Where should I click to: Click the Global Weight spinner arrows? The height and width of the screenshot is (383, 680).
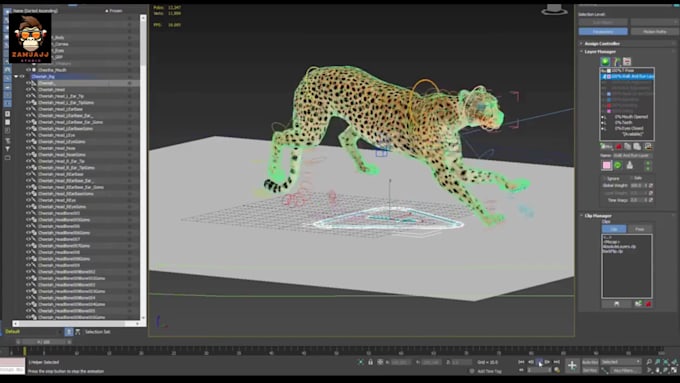point(647,186)
